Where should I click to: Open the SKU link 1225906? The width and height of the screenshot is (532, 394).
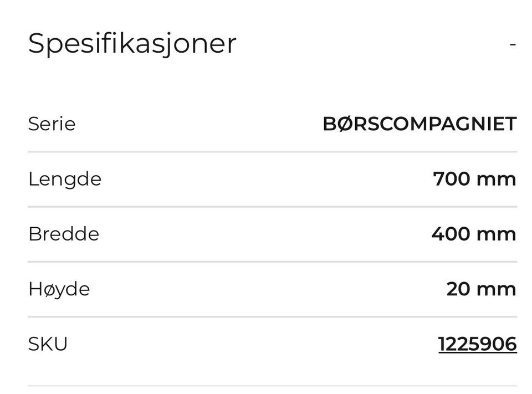point(477,344)
